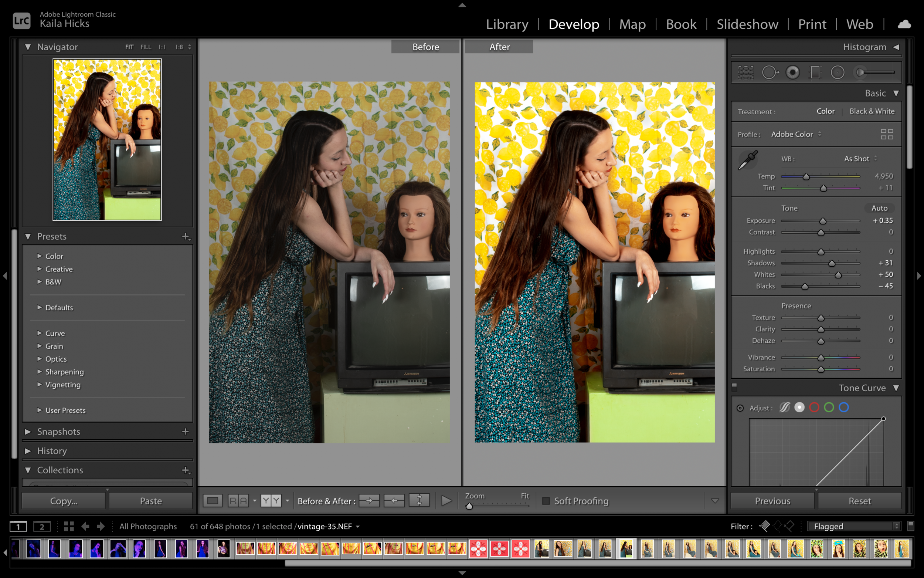924x578 pixels.
Task: Select the Red Eye Correction tool
Action: click(x=792, y=72)
